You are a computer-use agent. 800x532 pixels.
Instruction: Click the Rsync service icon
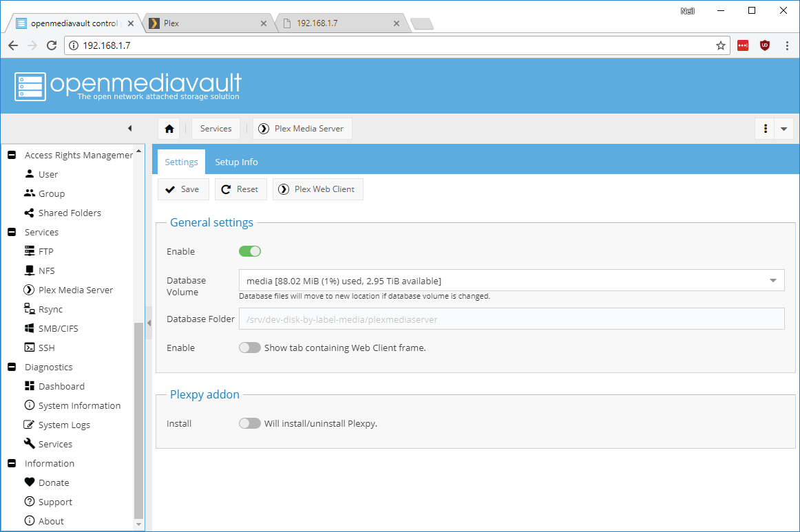coord(30,308)
